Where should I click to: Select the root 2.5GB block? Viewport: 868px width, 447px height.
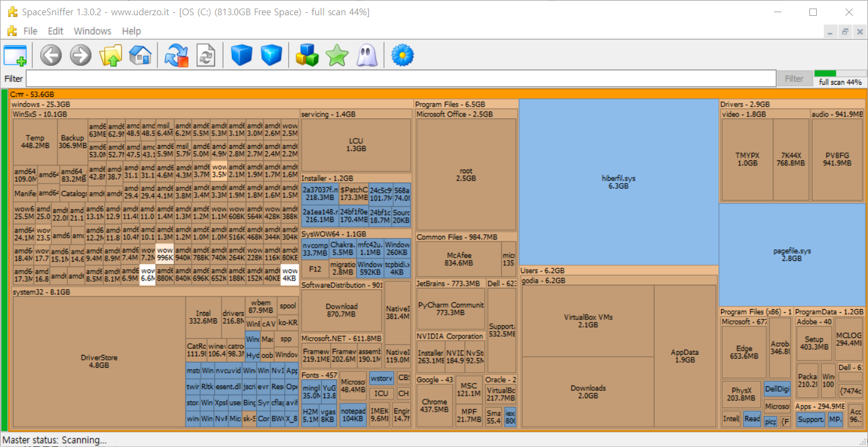tap(466, 174)
